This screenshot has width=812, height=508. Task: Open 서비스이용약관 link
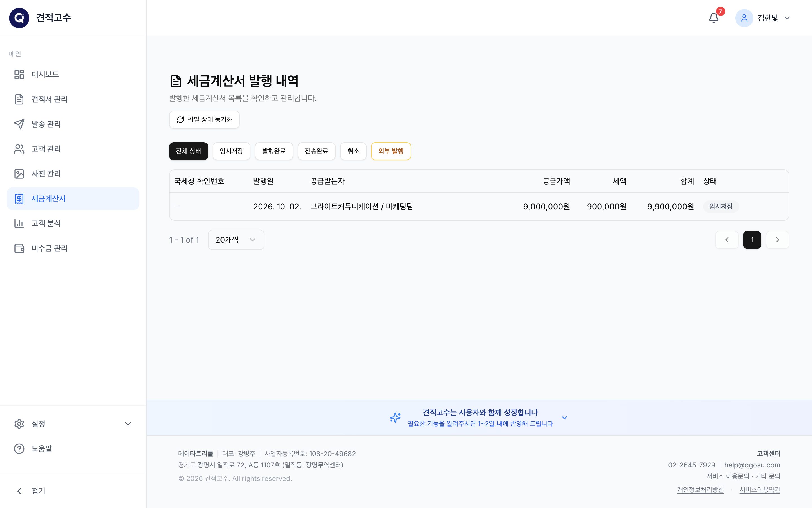point(760,490)
